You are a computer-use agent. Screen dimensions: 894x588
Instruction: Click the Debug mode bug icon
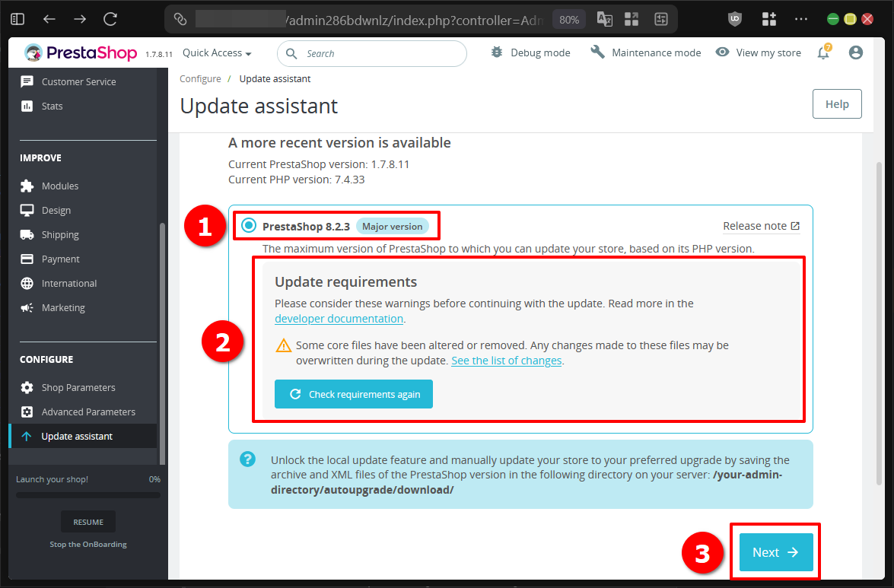[497, 52]
